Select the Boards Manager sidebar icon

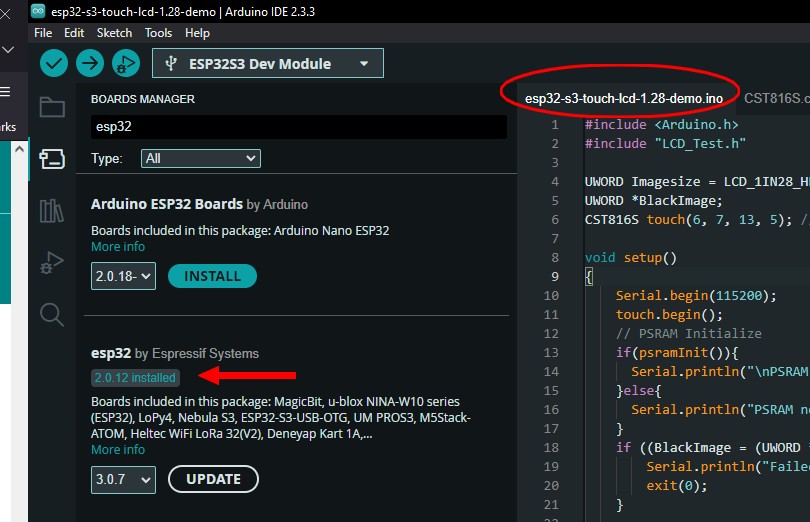(x=52, y=159)
